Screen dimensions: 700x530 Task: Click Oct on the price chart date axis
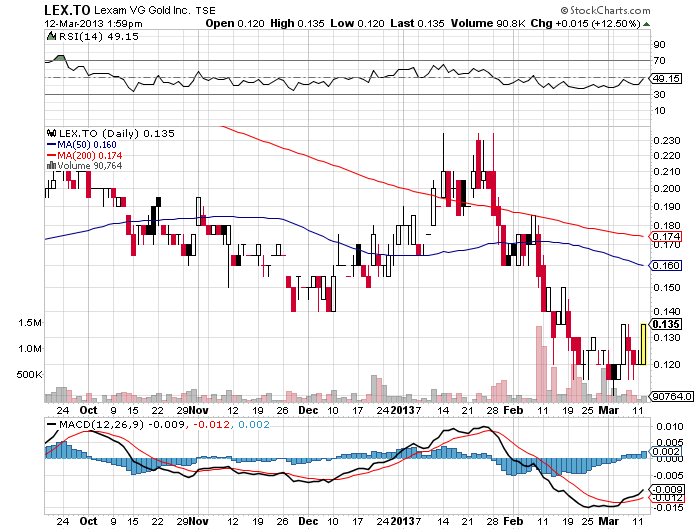click(x=88, y=410)
